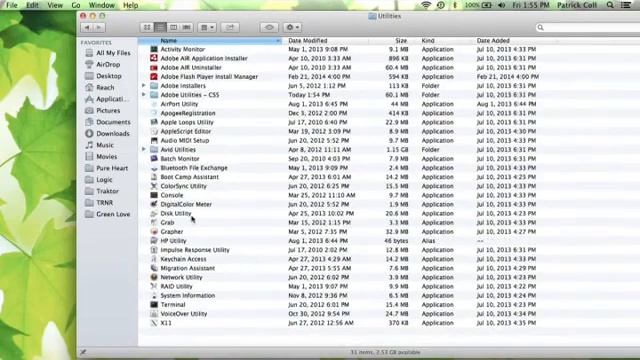Image resolution: width=640 pixels, height=360 pixels.
Task: Select the AppleScript Editor row
Action: [x=389, y=131]
